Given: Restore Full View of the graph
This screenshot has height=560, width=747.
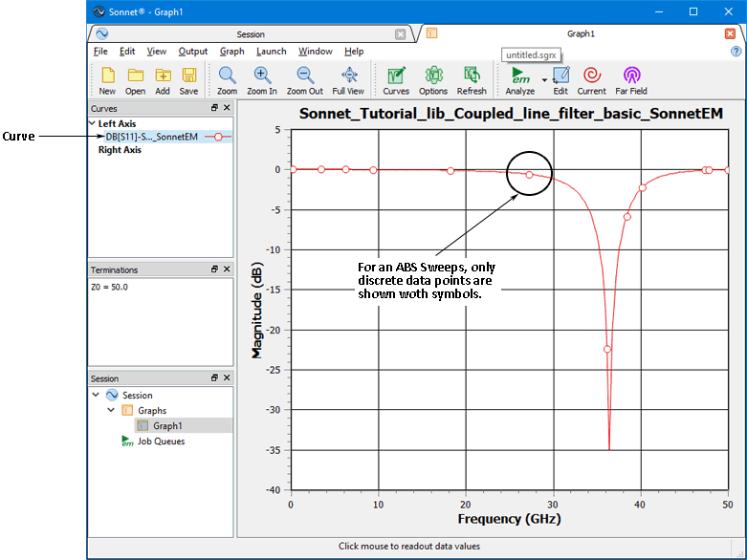Looking at the screenshot, I should [349, 81].
